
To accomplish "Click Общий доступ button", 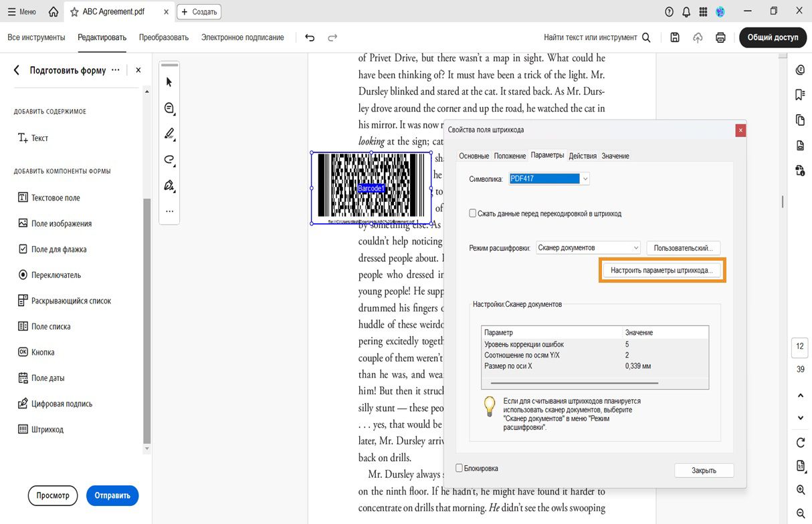I will (773, 37).
